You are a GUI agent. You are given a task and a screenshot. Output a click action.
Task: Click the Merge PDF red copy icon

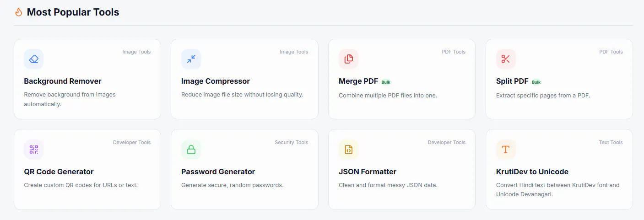(x=349, y=59)
